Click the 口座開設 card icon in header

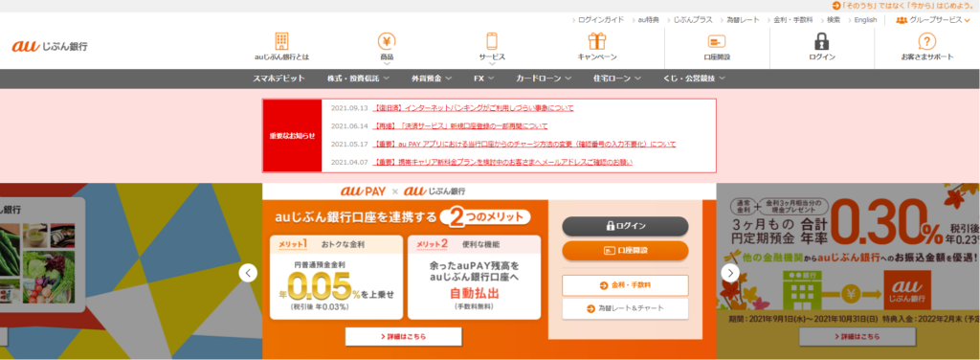click(x=716, y=42)
